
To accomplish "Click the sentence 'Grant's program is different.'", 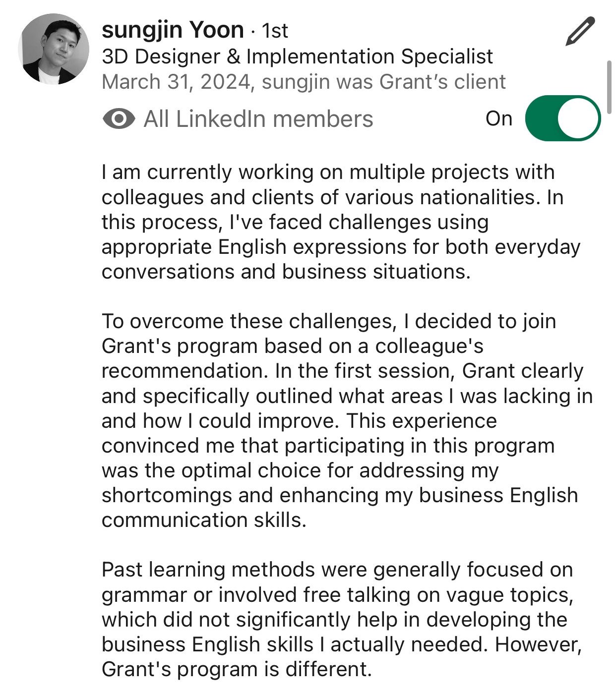I will click(237, 669).
